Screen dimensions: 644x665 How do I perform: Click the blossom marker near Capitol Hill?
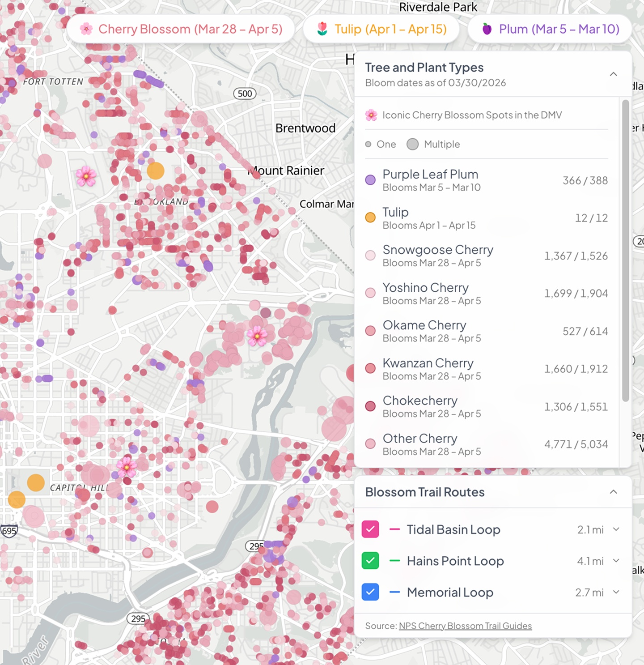(x=127, y=467)
